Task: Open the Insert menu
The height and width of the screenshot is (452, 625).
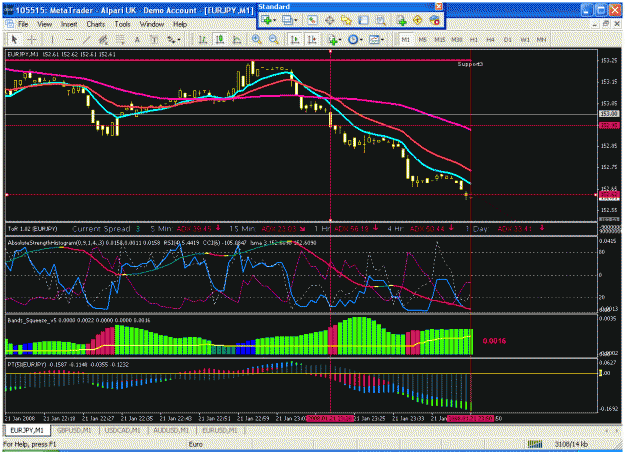Action: 69,24
